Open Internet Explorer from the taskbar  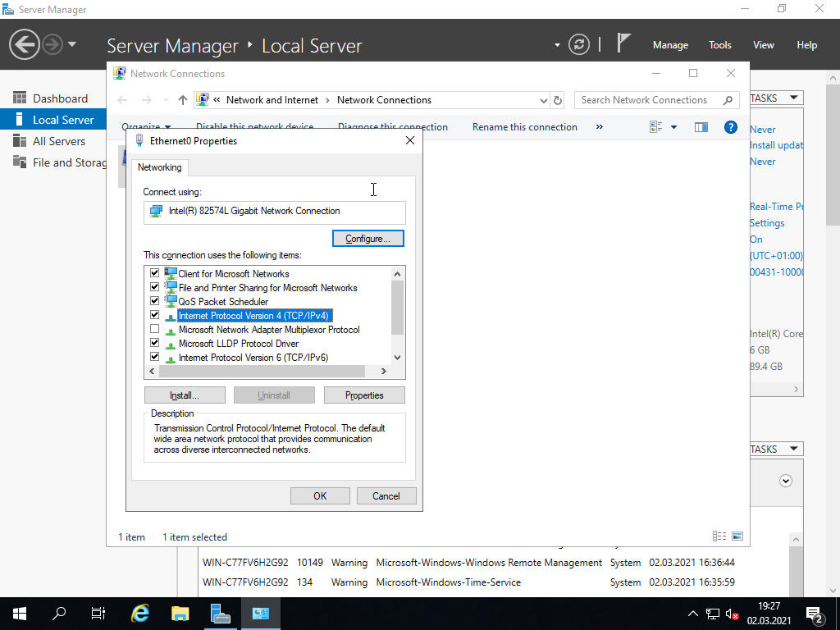pos(140,613)
